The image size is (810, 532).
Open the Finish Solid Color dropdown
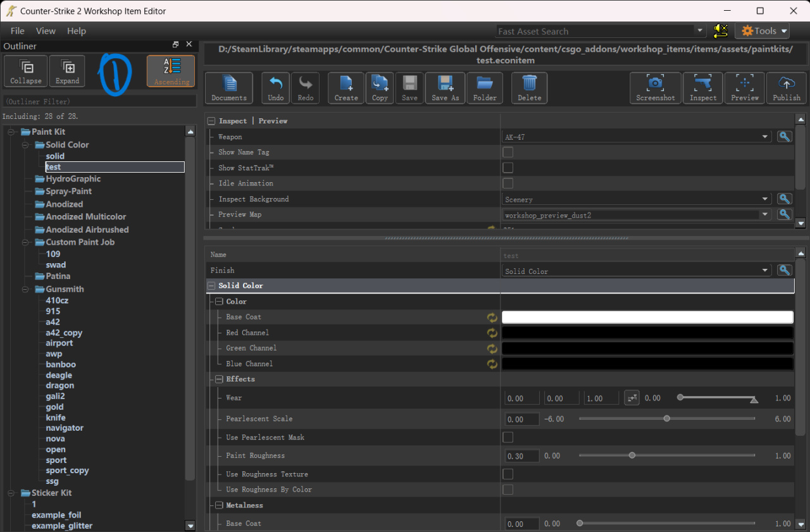(x=637, y=271)
